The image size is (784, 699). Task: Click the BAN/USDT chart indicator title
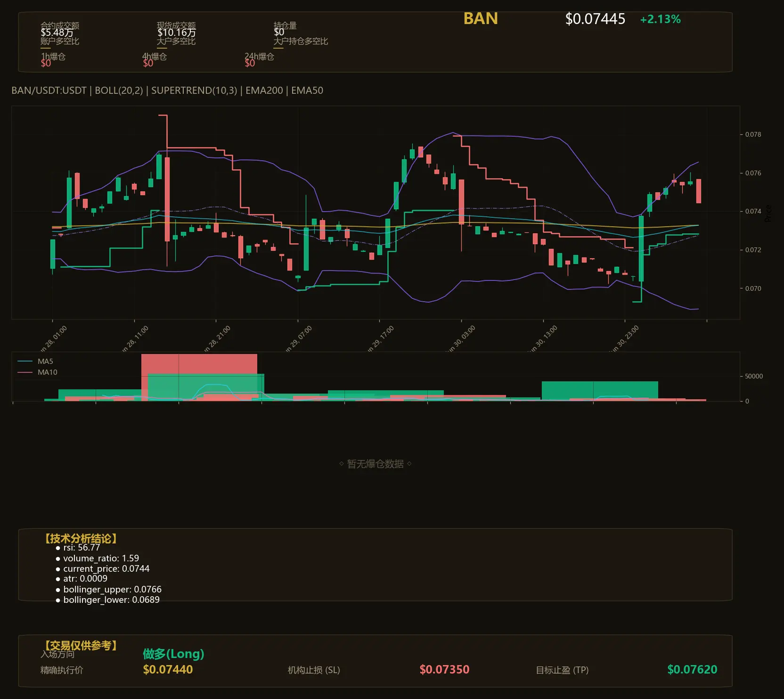(x=167, y=90)
